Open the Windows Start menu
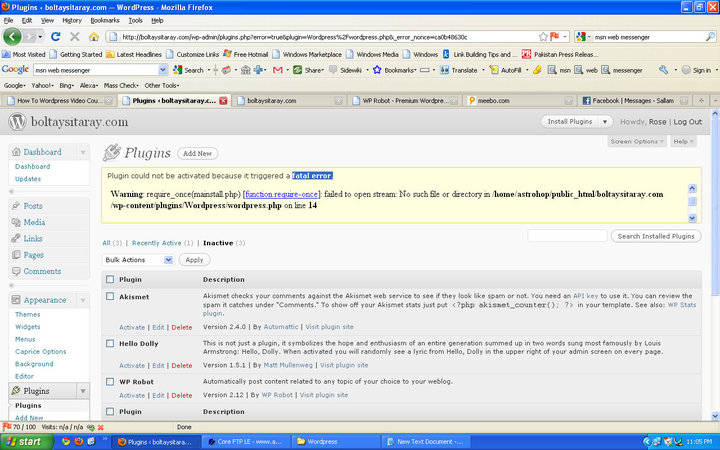This screenshot has width=720, height=450. coord(24,441)
